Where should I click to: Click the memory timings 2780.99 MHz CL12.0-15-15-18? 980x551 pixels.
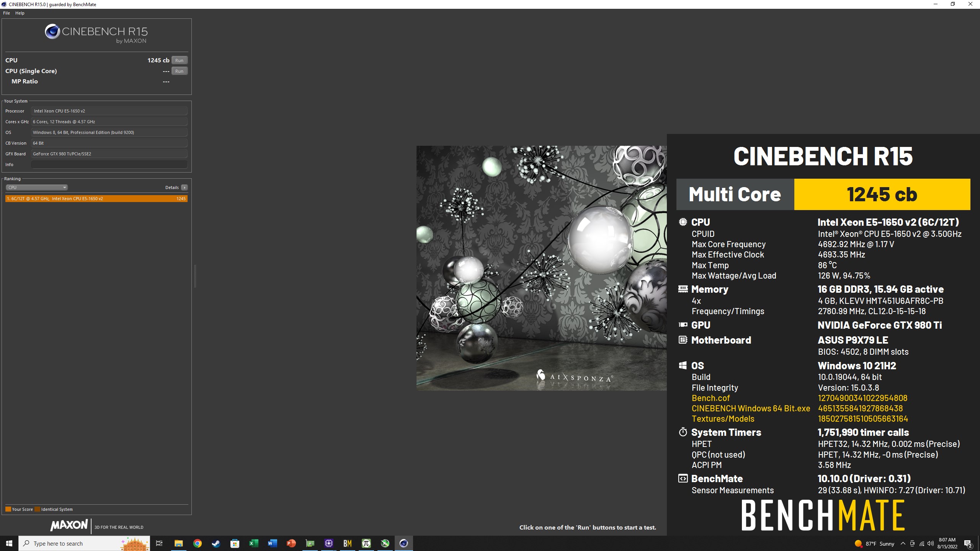click(x=872, y=311)
